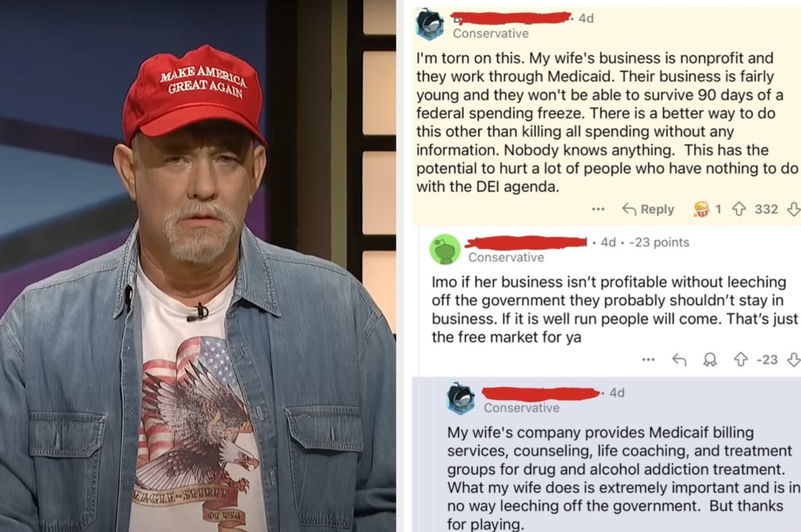This screenshot has height=532, width=801.
Task: Open the top commenter's avatar profile
Action: tap(429, 24)
